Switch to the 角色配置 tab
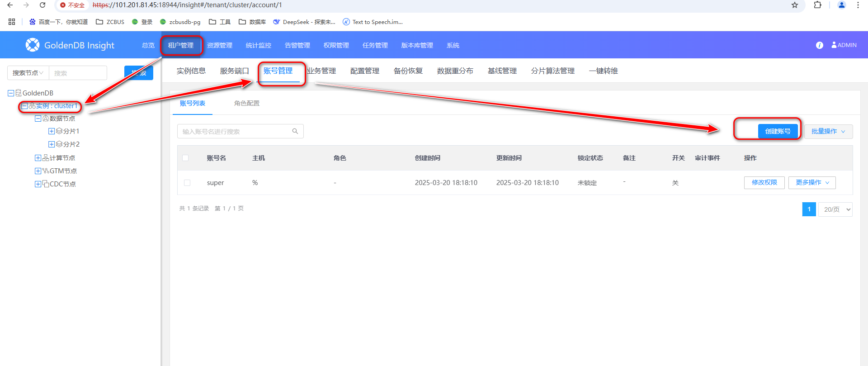The width and height of the screenshot is (868, 366). pyautogui.click(x=247, y=103)
